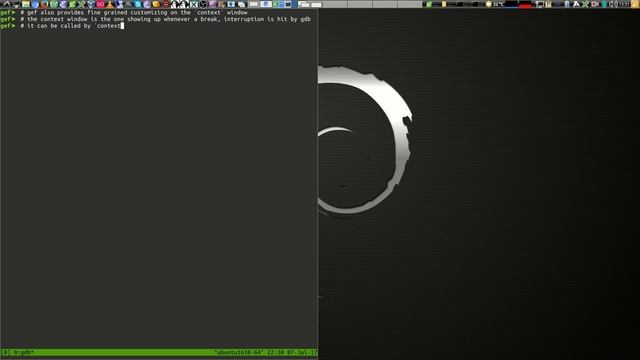640x360 pixels.
Task: Click the tmux window label '0:gdb*'
Action: point(24,352)
